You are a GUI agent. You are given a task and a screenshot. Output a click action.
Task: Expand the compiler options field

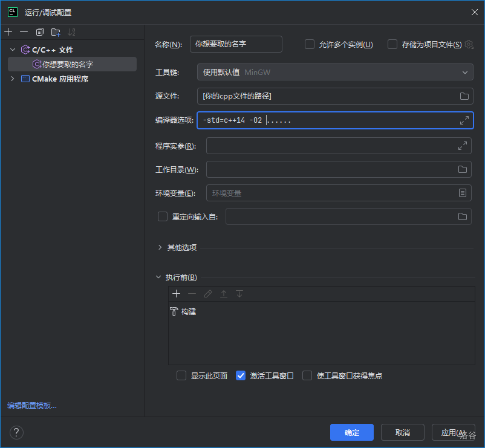pyautogui.click(x=464, y=120)
